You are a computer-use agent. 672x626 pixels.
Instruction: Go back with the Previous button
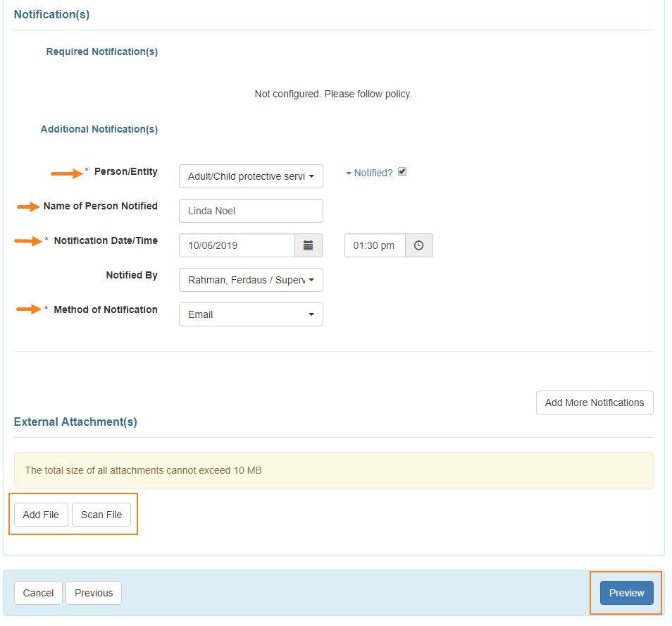(x=94, y=593)
